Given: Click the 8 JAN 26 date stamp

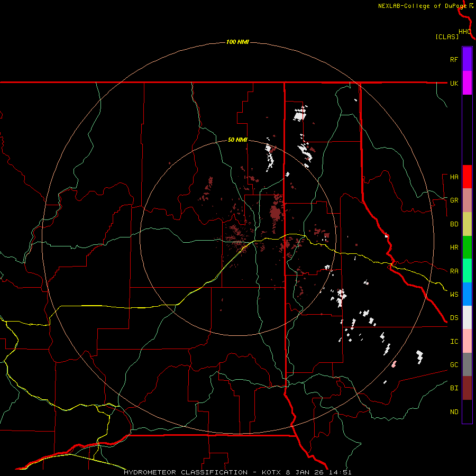Looking at the screenshot, I should [306, 472].
